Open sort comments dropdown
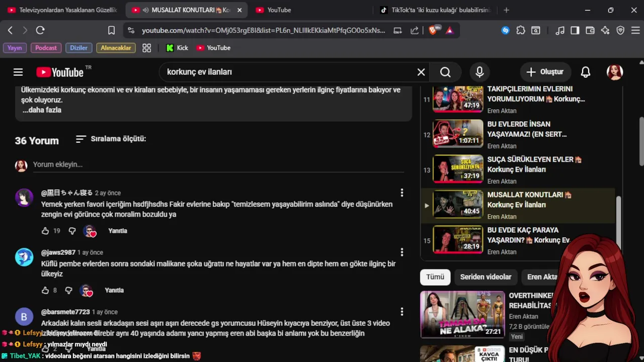The image size is (644, 362). click(x=111, y=139)
